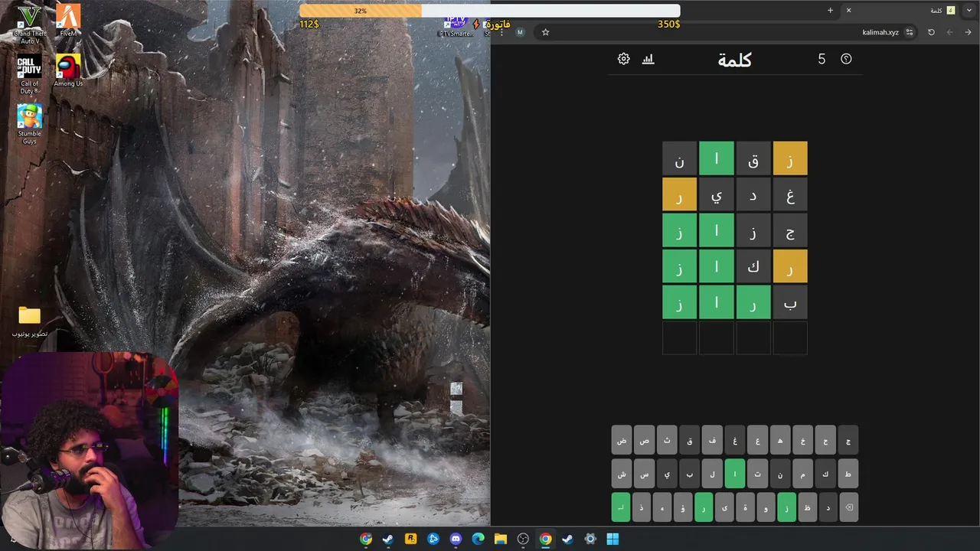Tap the و key on the keyboard

(766, 507)
